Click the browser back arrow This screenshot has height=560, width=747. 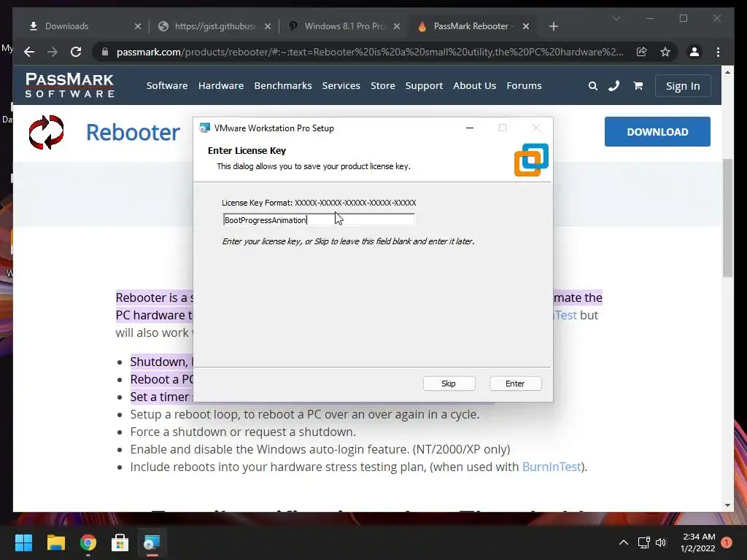(x=29, y=52)
